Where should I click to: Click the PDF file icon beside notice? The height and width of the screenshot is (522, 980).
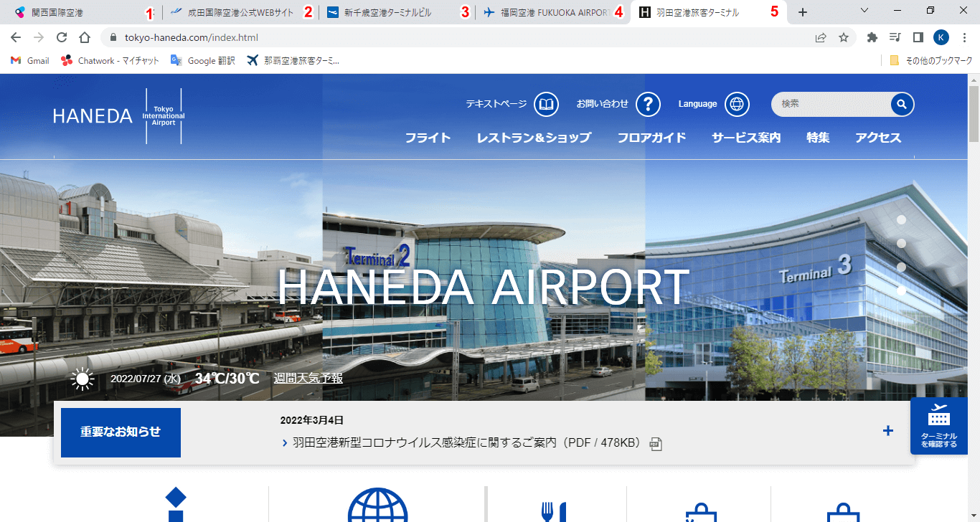click(x=655, y=444)
